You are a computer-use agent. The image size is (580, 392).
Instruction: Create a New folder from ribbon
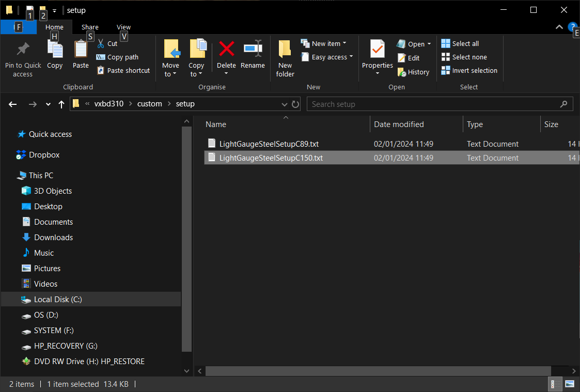(x=285, y=50)
